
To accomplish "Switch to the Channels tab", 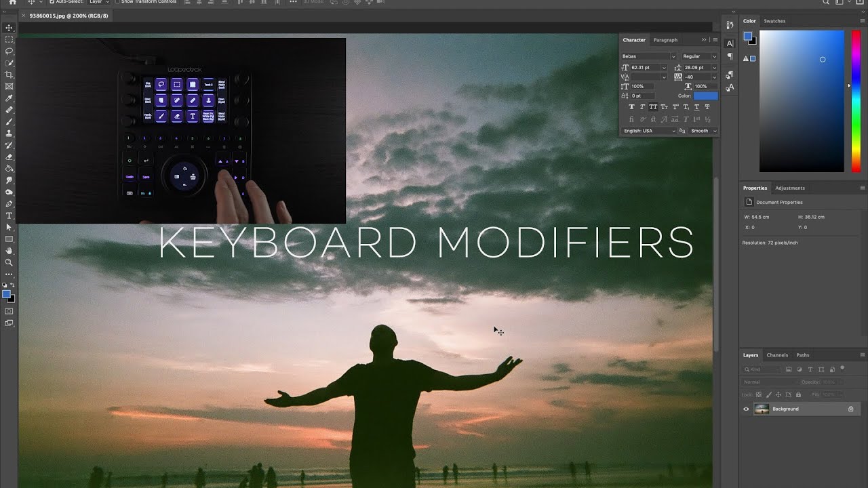I will [x=777, y=355].
